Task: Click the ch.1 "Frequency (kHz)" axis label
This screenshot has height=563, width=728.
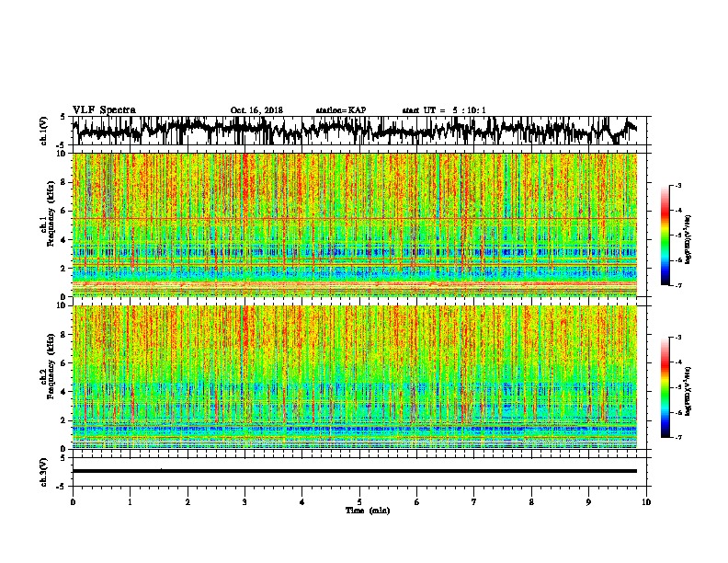Action: (51, 214)
